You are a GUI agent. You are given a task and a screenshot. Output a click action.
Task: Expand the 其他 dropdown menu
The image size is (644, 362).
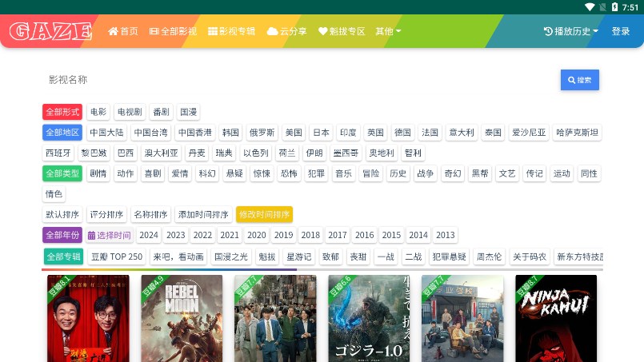tap(388, 31)
